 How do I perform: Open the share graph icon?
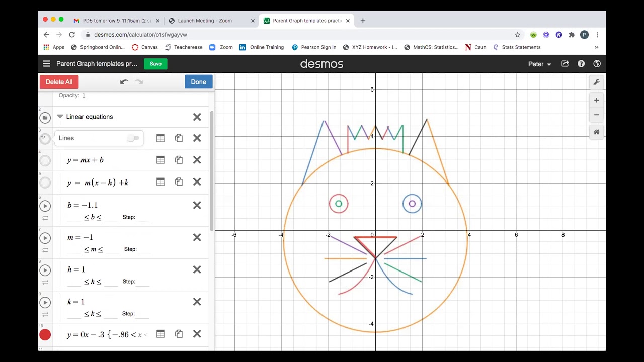click(565, 64)
